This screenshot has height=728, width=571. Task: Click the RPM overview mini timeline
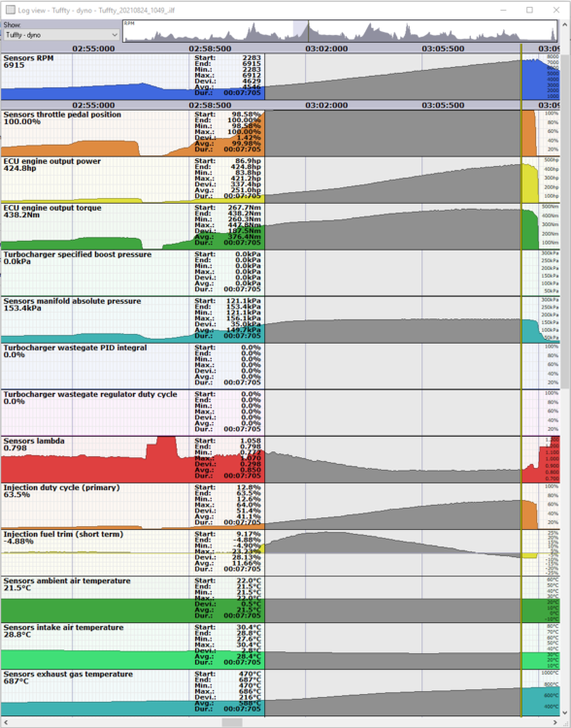[x=340, y=31]
